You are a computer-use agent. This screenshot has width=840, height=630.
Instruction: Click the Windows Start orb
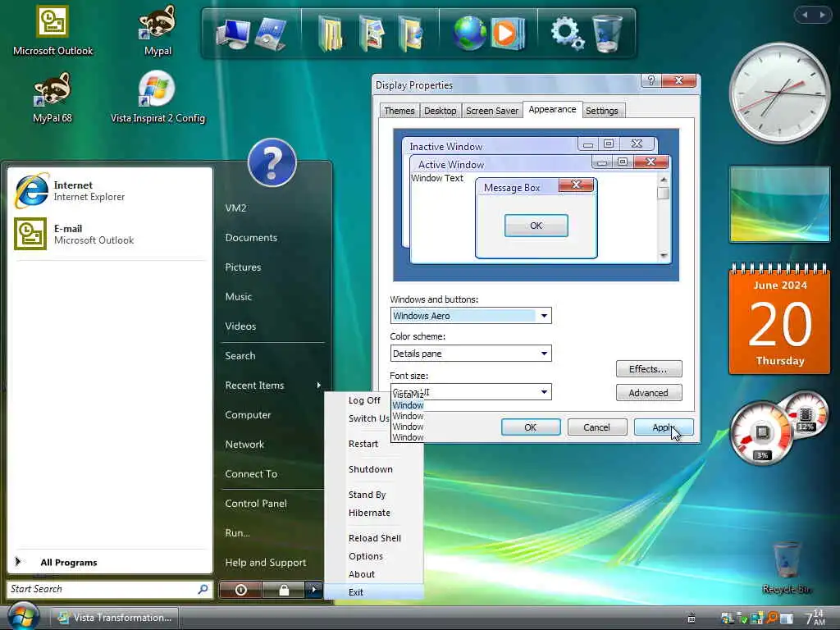(x=22, y=616)
